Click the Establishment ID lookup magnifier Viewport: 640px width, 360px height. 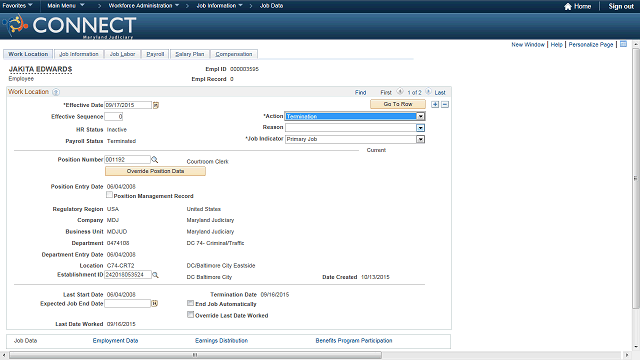pyautogui.click(x=155, y=275)
